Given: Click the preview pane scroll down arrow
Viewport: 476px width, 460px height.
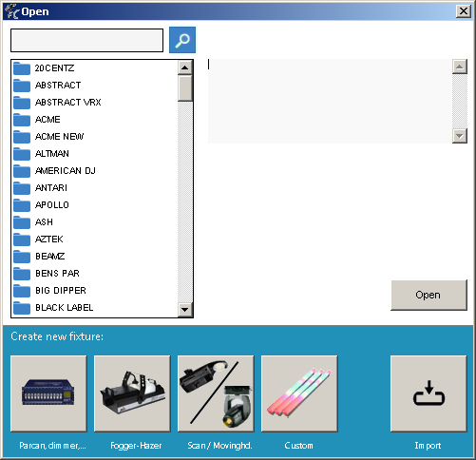Looking at the screenshot, I should click(x=460, y=136).
